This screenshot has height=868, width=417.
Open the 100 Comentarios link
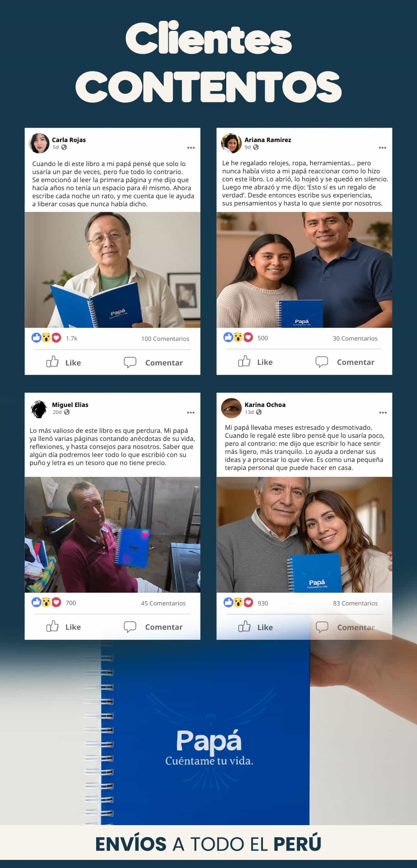[165, 339]
